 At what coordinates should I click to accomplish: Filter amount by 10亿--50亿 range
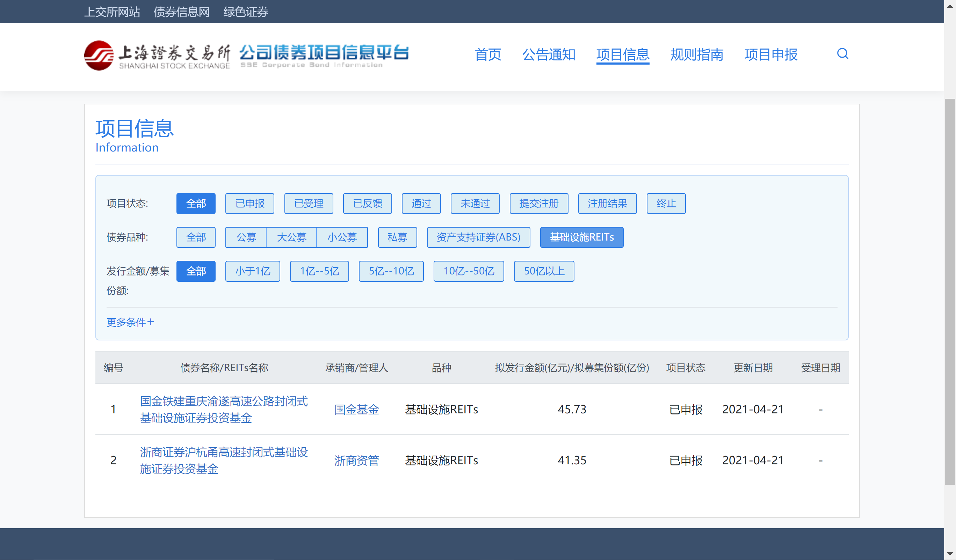click(469, 271)
